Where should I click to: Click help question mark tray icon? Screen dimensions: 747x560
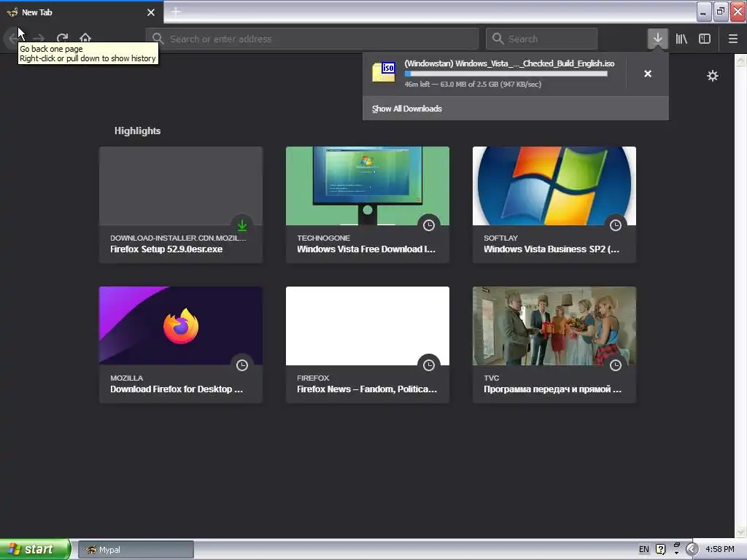660,550
